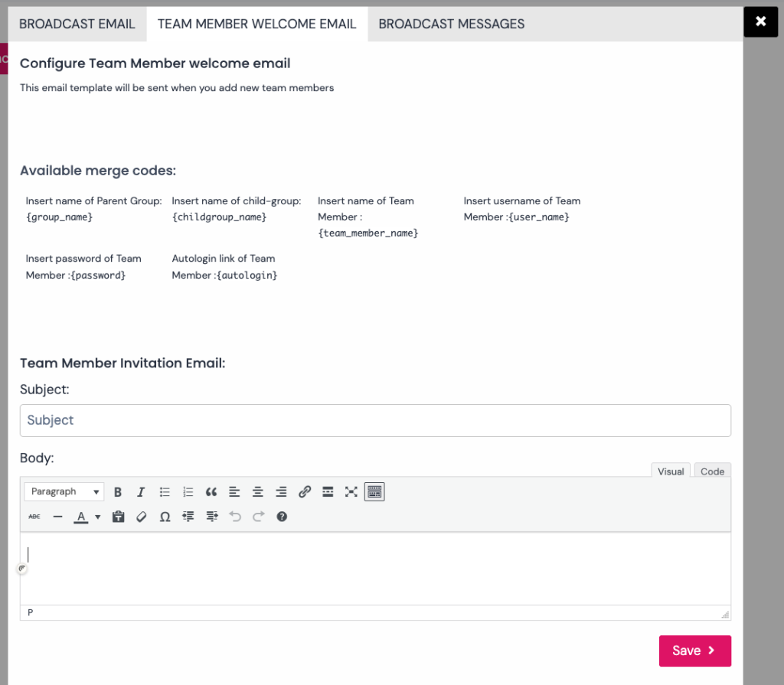Open the Broadcast Messages tab
The height and width of the screenshot is (685, 784).
point(452,24)
